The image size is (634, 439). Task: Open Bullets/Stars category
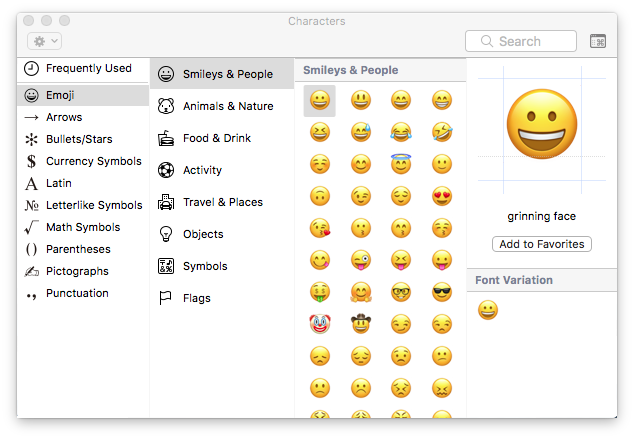(x=83, y=139)
